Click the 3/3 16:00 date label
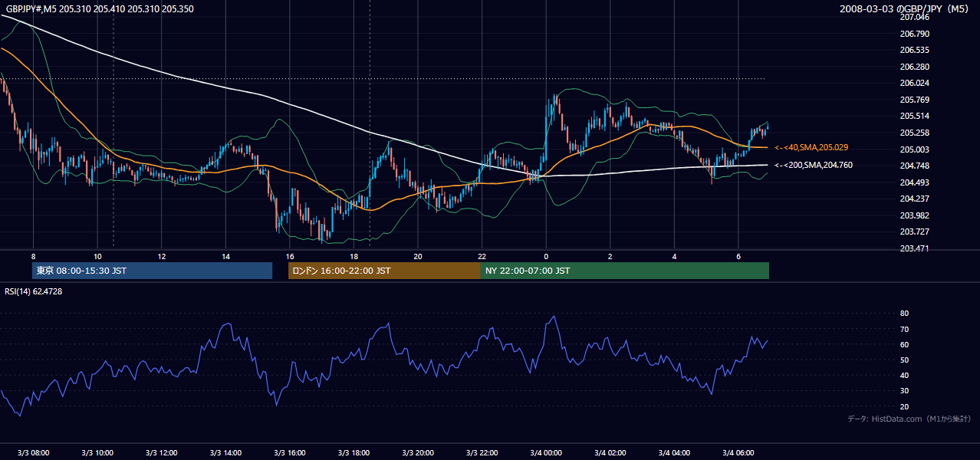 289,452
